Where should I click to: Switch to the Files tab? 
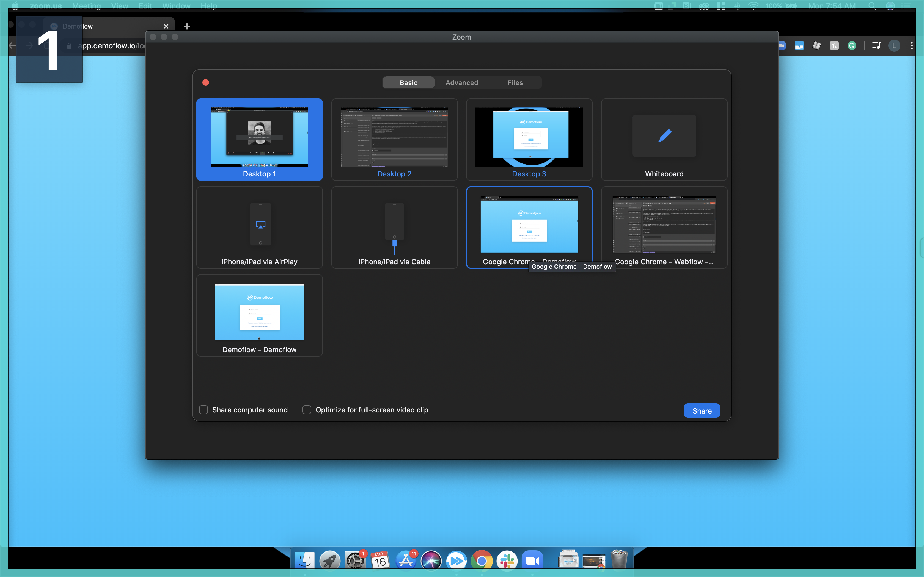pyautogui.click(x=515, y=82)
